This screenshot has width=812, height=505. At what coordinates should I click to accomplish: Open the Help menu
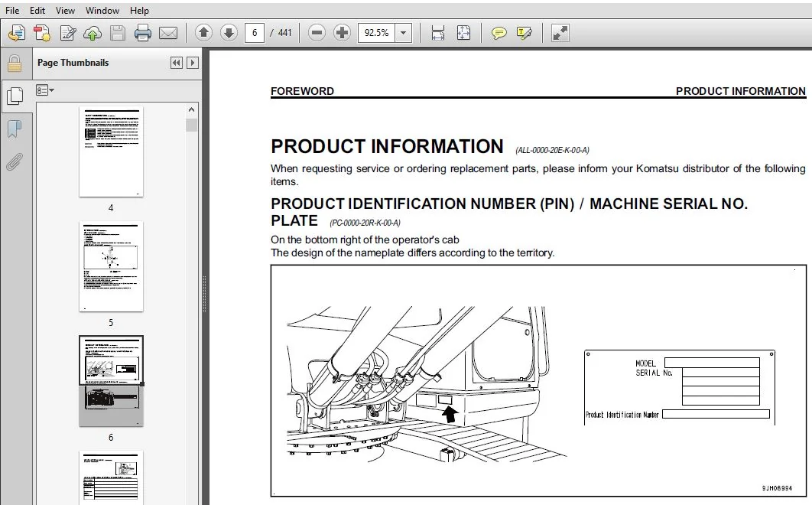(139, 11)
